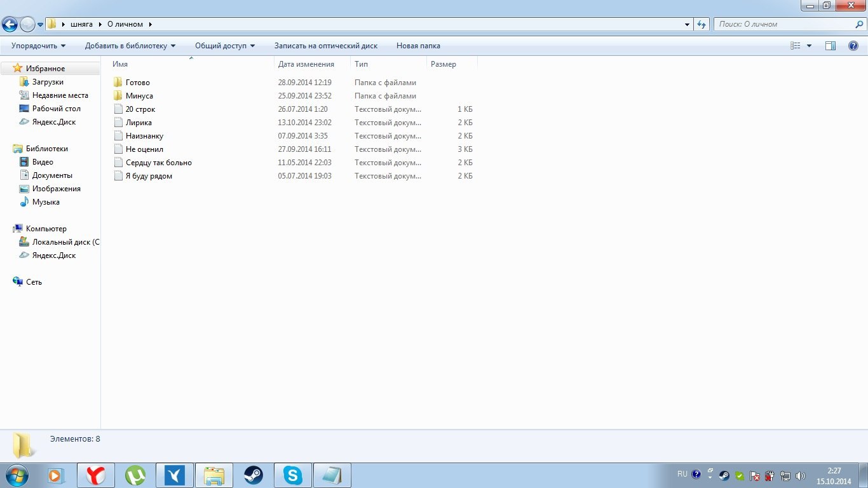Expand the Добавить в библиотеку dropdown
The image size is (868, 488).
click(x=130, y=46)
